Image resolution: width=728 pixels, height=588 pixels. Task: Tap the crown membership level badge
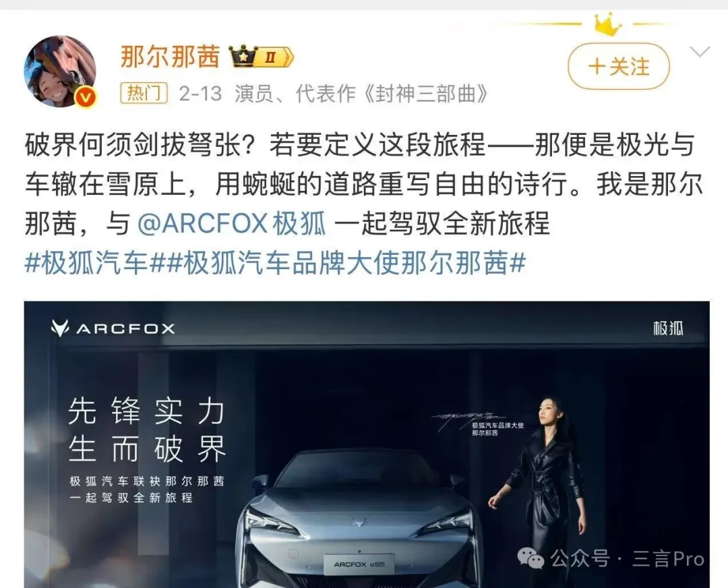pyautogui.click(x=262, y=57)
